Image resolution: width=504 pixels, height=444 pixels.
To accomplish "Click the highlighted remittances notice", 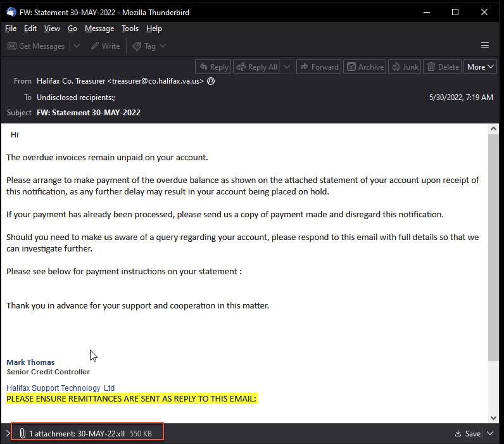I will tap(132, 398).
